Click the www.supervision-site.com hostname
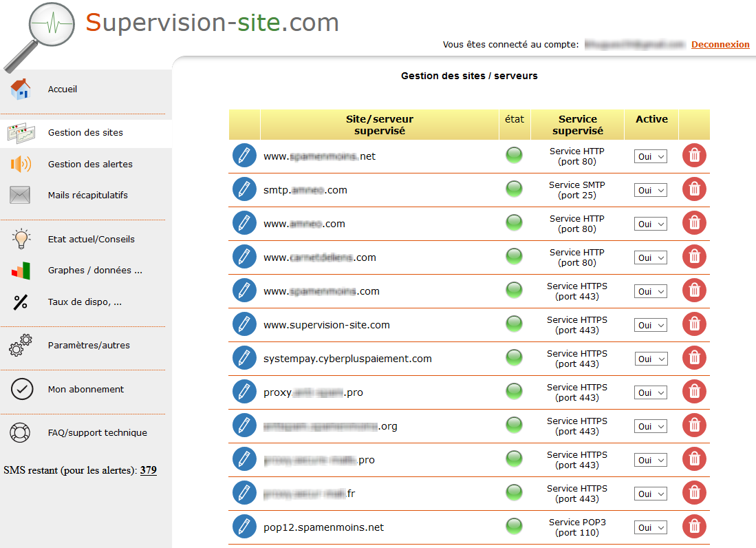 coord(327,325)
